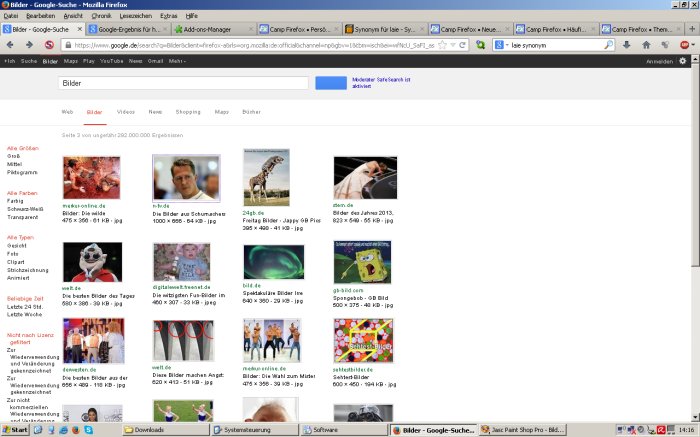700x437 pixels.
Task: Filter images by 'Schwarz-Weiß' color
Action: pos(23,208)
